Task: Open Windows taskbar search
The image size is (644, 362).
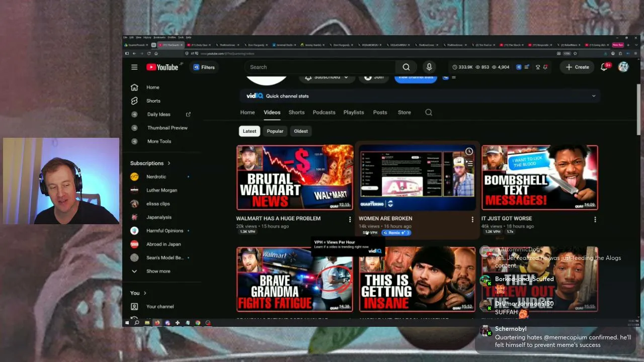Action: point(136,323)
